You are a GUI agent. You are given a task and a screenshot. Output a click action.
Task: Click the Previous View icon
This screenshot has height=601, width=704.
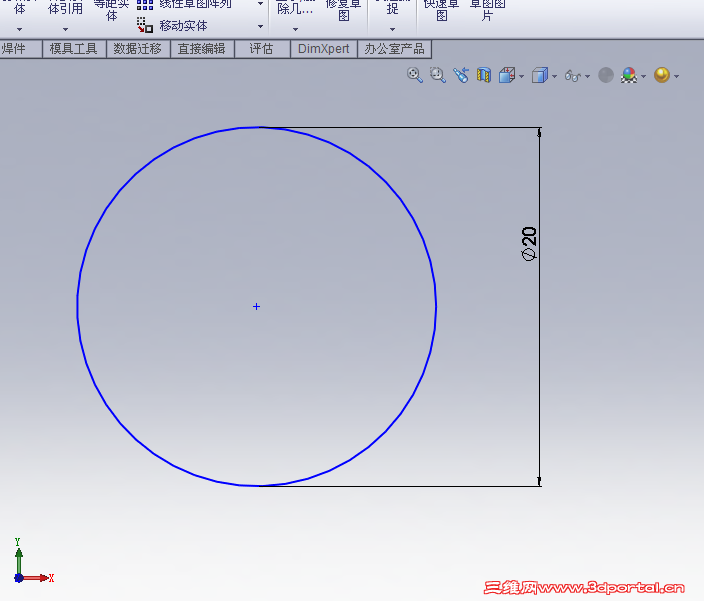461,75
